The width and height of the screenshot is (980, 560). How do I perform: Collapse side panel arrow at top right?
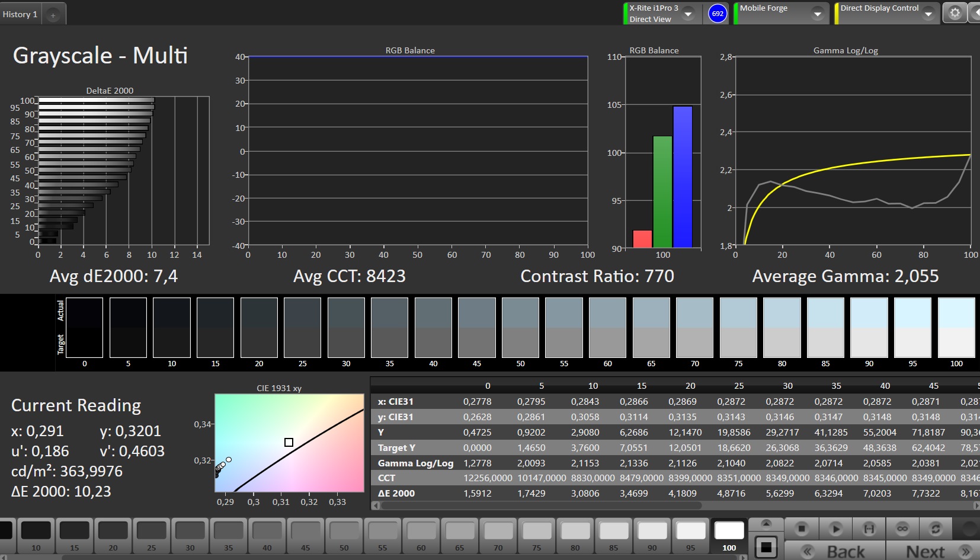click(x=975, y=13)
